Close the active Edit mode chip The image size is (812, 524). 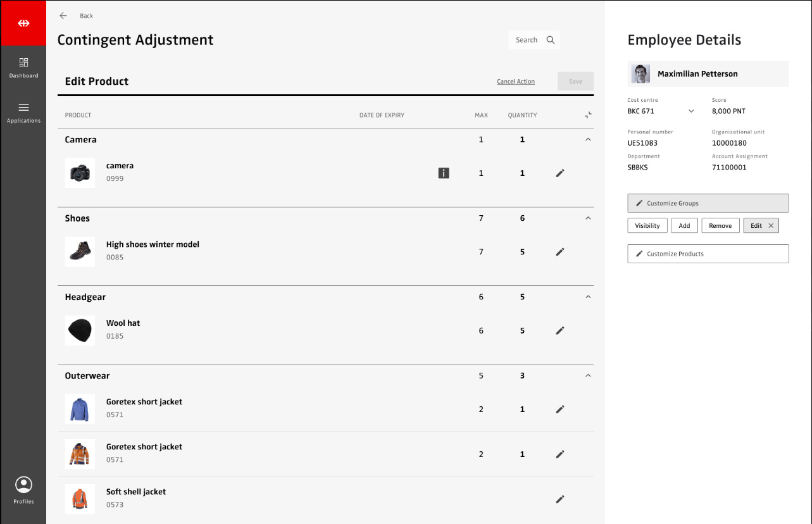coord(771,226)
